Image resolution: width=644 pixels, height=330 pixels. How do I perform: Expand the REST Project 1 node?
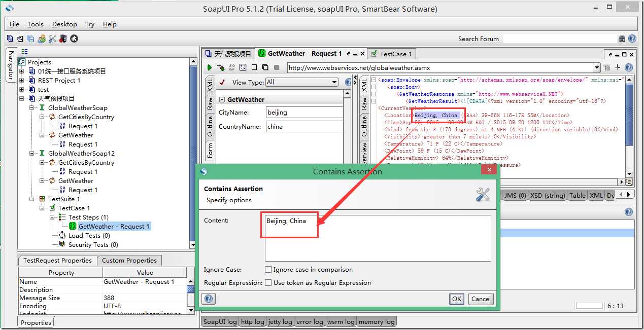tap(22, 81)
